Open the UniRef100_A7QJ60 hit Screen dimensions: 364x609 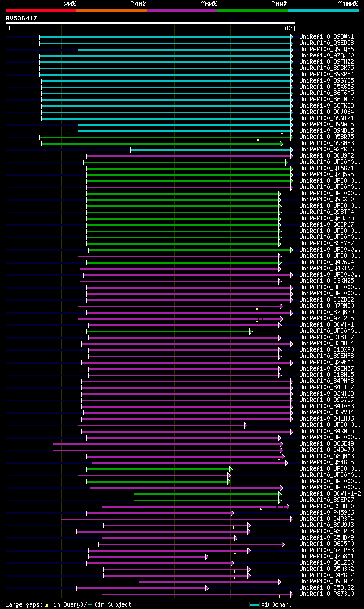[326, 56]
